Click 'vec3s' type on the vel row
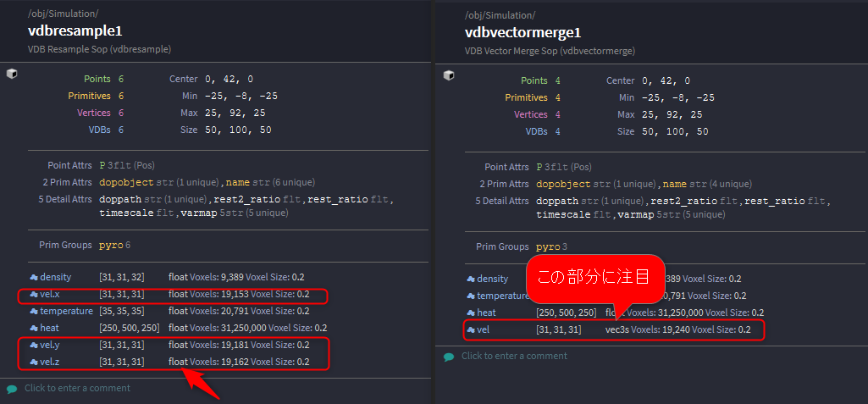Screen dimensions: 868x404 pyautogui.click(x=617, y=330)
